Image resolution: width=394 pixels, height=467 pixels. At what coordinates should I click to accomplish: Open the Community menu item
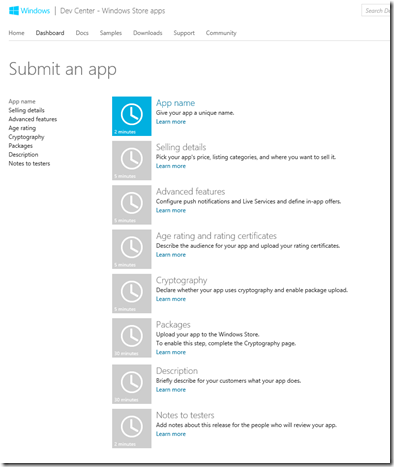pyautogui.click(x=221, y=33)
